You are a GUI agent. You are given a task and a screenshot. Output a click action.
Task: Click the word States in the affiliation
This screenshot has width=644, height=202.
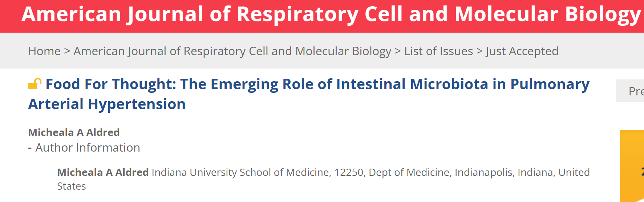72,186
